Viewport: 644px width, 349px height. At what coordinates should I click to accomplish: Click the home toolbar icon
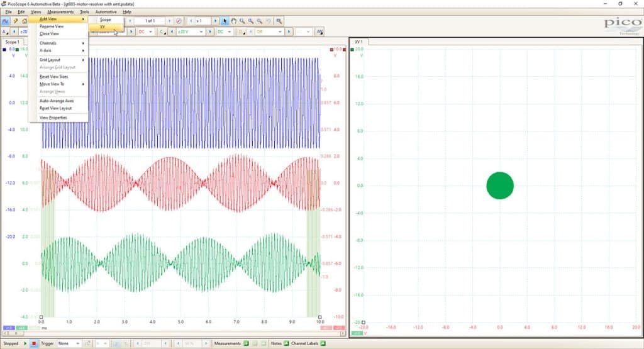[25, 21]
